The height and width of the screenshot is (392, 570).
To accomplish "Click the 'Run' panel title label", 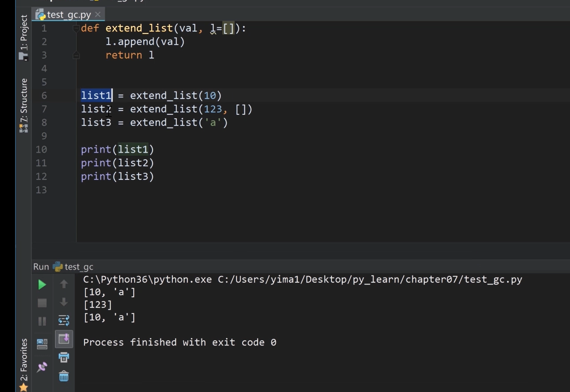I will point(41,267).
